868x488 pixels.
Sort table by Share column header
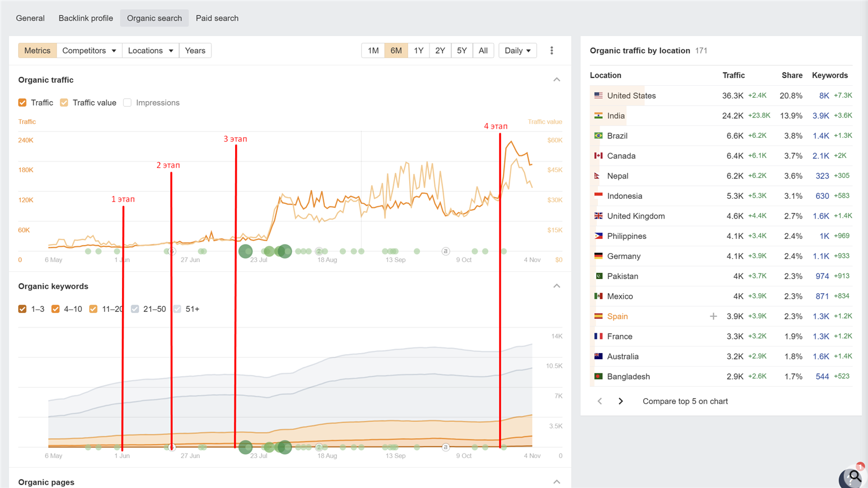point(792,75)
